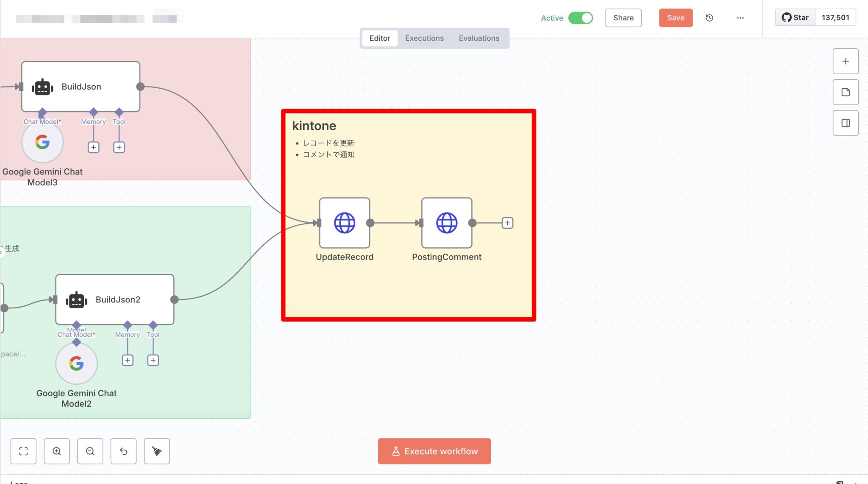Zoom out of the canvas
Viewport: 868px width, 484px height.
90,451
